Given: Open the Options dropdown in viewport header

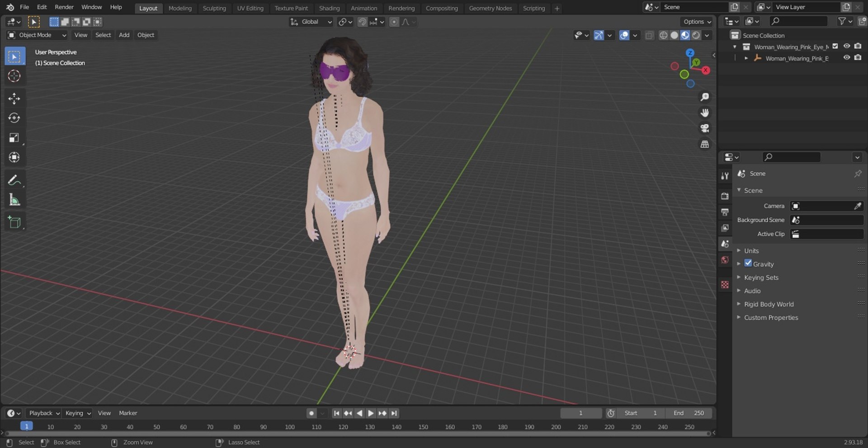Looking at the screenshot, I should pos(697,22).
